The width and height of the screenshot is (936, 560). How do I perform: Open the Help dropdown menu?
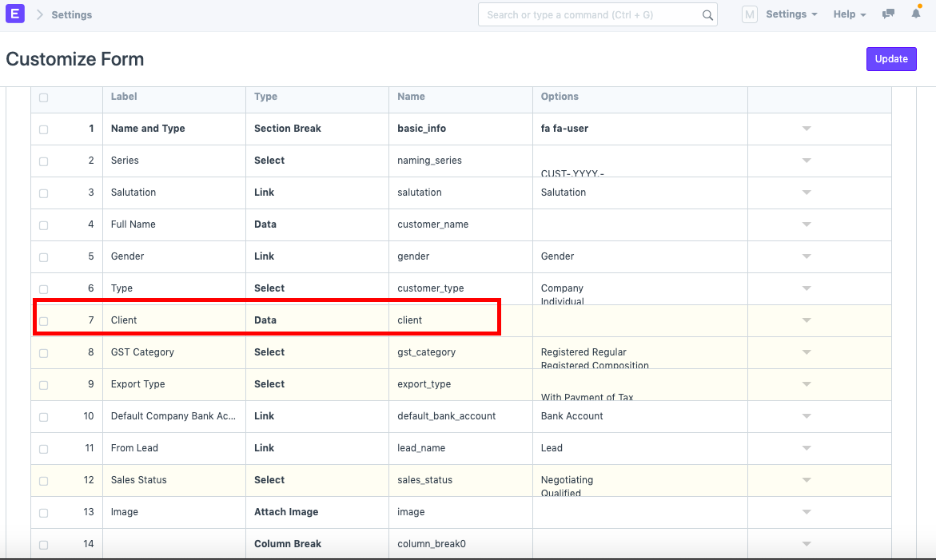pos(849,14)
